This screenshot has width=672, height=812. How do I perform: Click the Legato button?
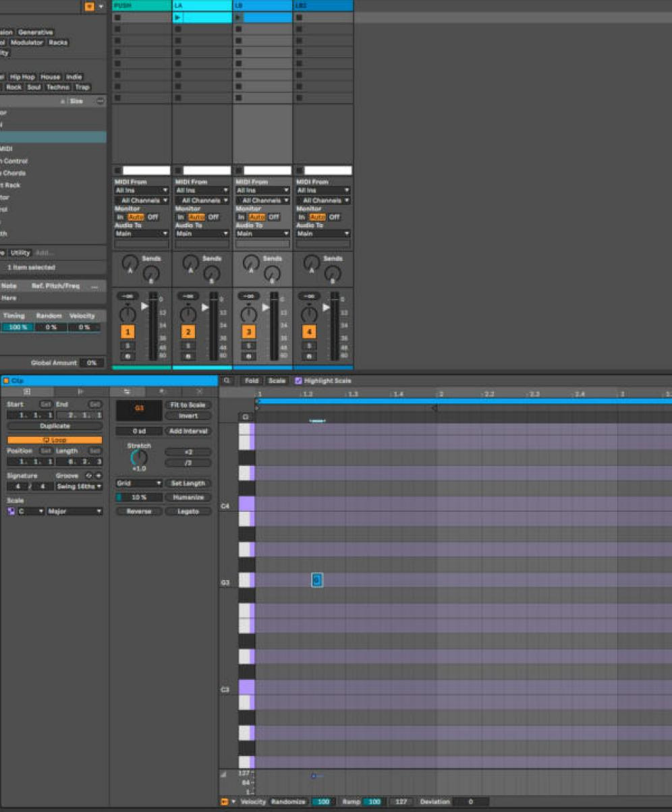188,511
